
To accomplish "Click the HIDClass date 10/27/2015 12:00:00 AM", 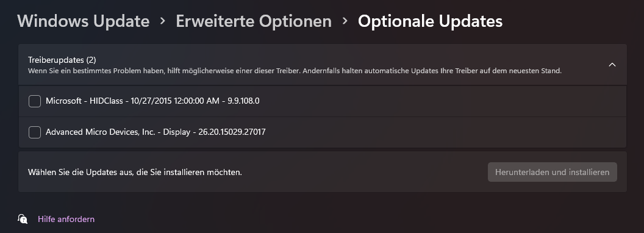I will [175, 101].
